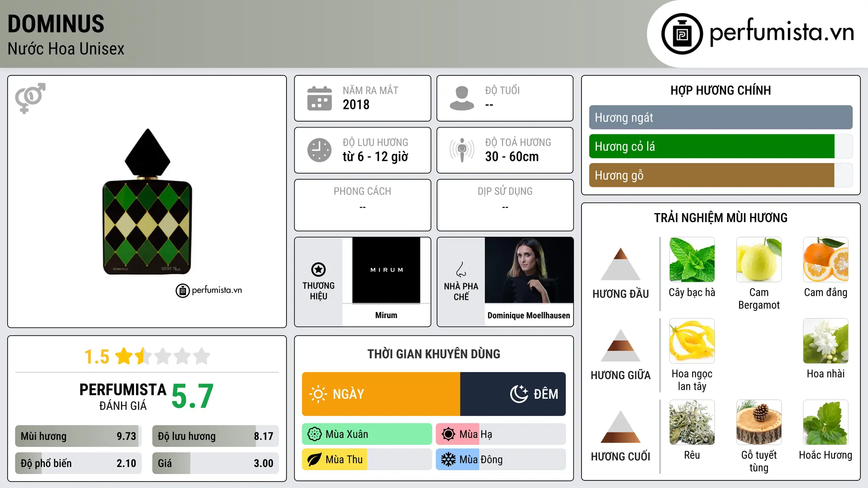Open the Dominique Moellhausen name link

(529, 316)
